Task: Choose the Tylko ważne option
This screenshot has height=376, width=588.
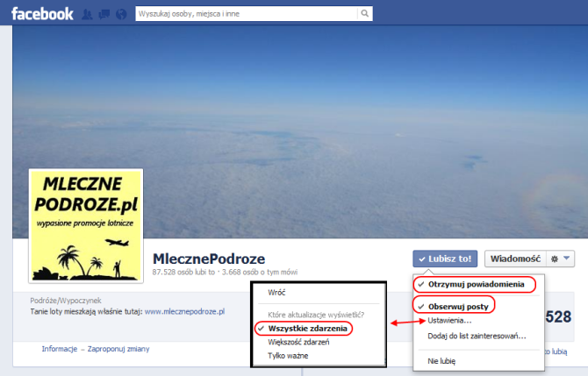Action: click(x=289, y=355)
